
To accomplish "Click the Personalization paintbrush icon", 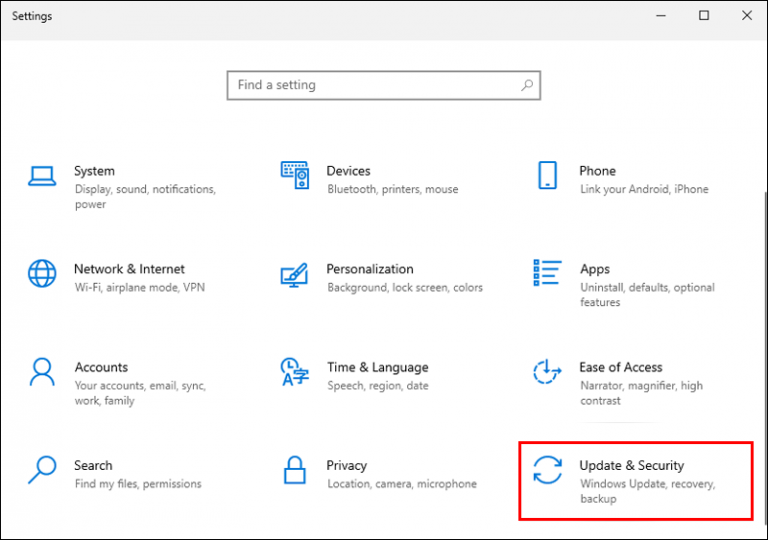I will [294, 273].
